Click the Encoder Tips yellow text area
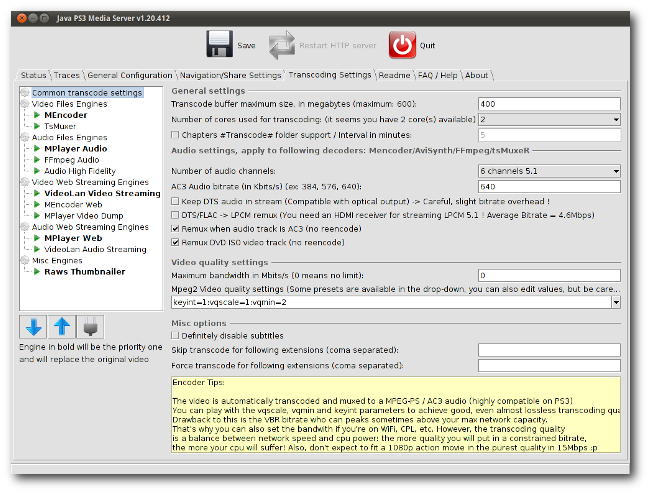The width and height of the screenshot is (650, 494). pos(396,414)
